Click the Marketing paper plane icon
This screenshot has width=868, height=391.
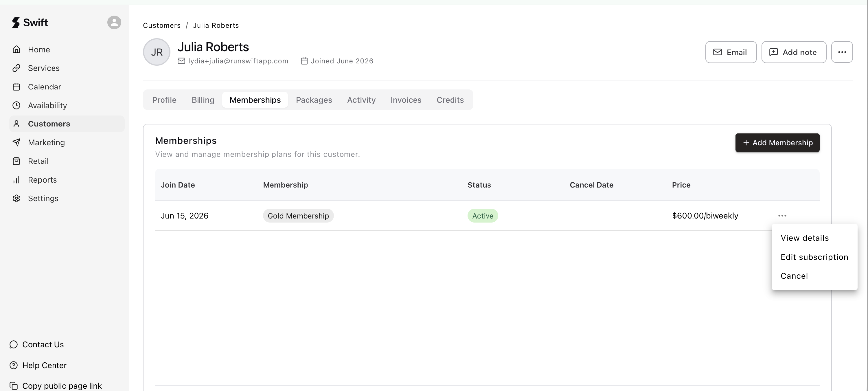tap(16, 142)
